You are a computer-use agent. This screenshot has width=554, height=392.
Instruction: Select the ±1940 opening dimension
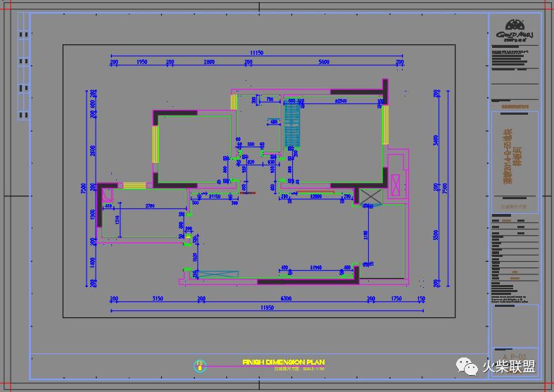[316, 267]
